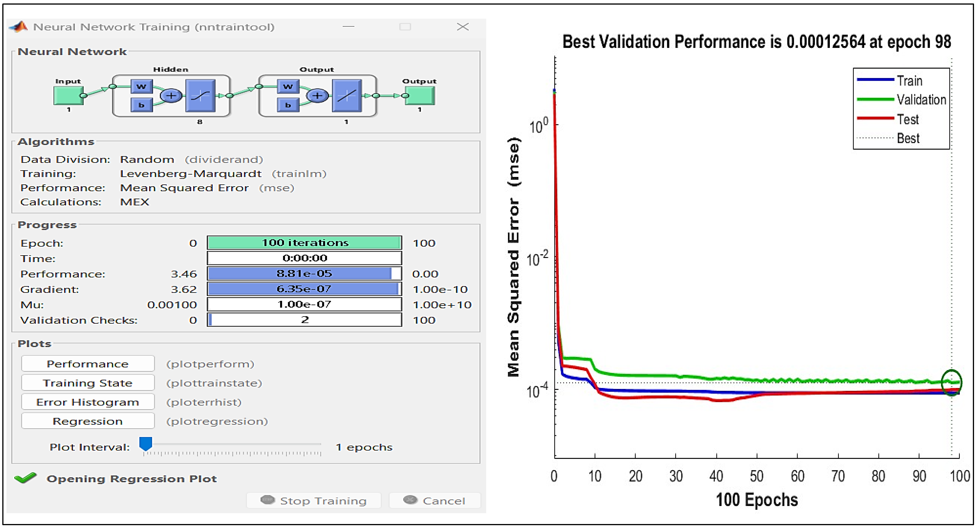Click the hidden layer sum plus node
The image size is (980, 530).
click(171, 95)
